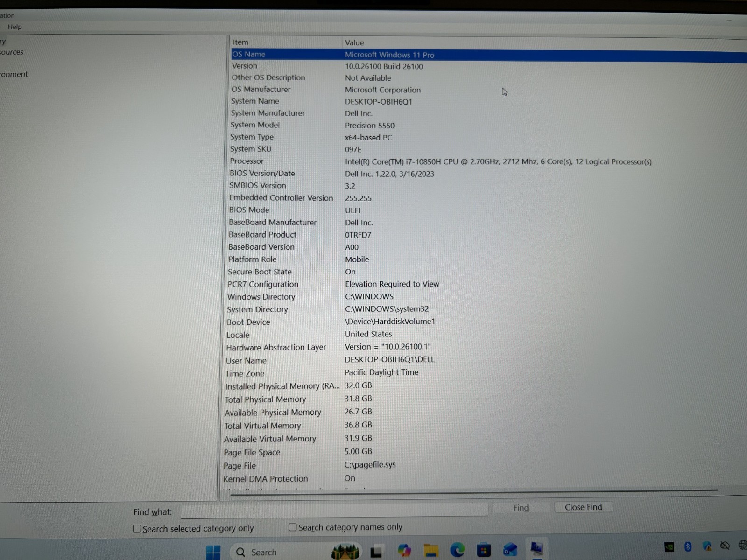Click the cloud sync tray icon
The image size is (747, 560).
pos(725,545)
